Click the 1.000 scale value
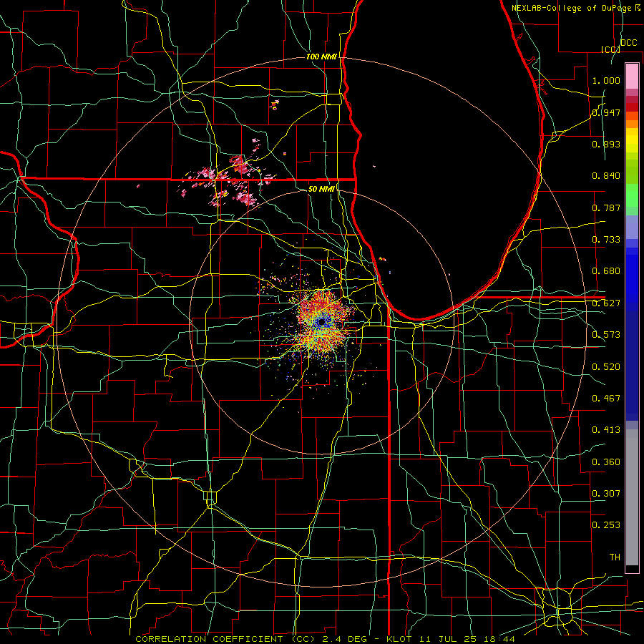This screenshot has height=644, width=644. [x=606, y=80]
